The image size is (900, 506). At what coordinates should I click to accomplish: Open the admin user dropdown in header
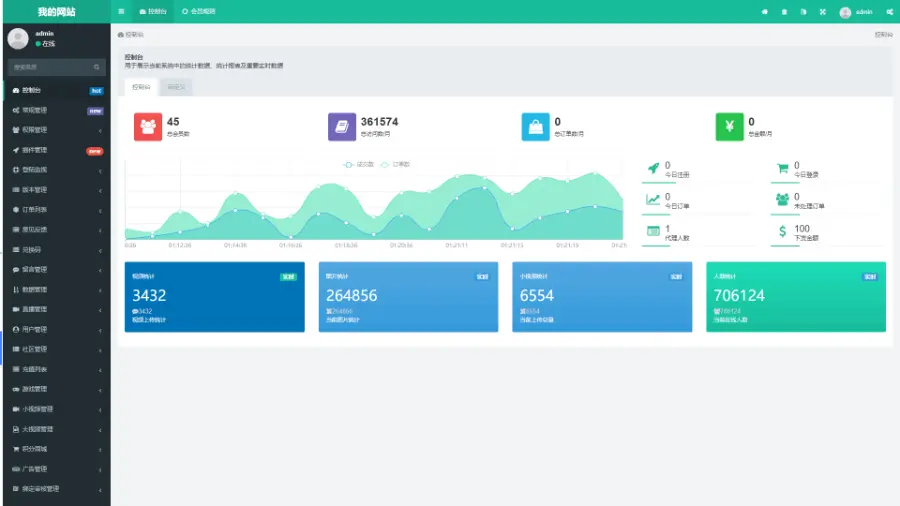pyautogui.click(x=857, y=12)
